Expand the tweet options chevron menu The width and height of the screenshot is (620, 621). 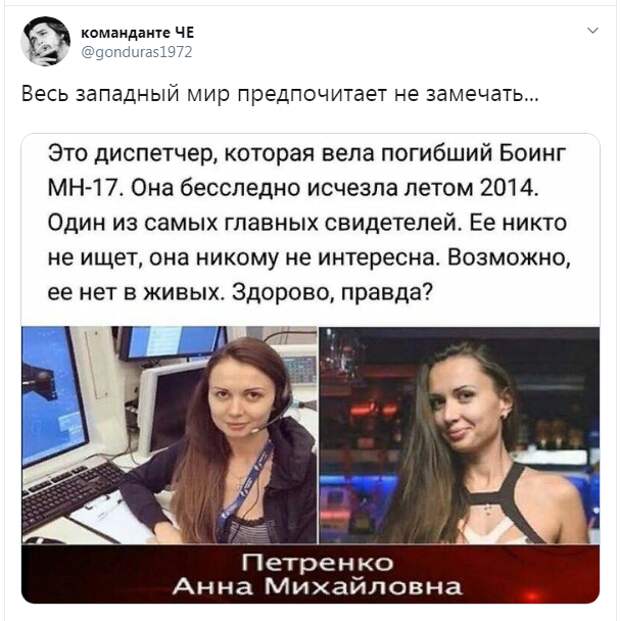592,30
